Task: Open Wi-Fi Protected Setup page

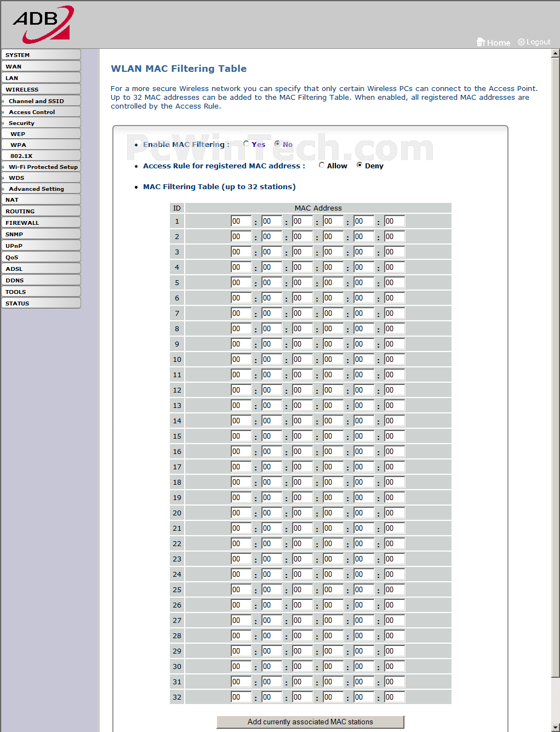Action: [41, 167]
